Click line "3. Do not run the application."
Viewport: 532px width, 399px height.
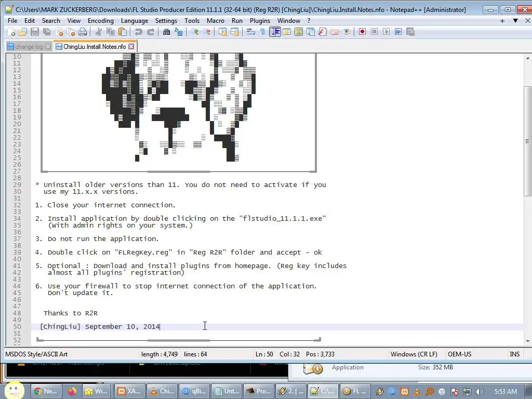[x=97, y=239]
